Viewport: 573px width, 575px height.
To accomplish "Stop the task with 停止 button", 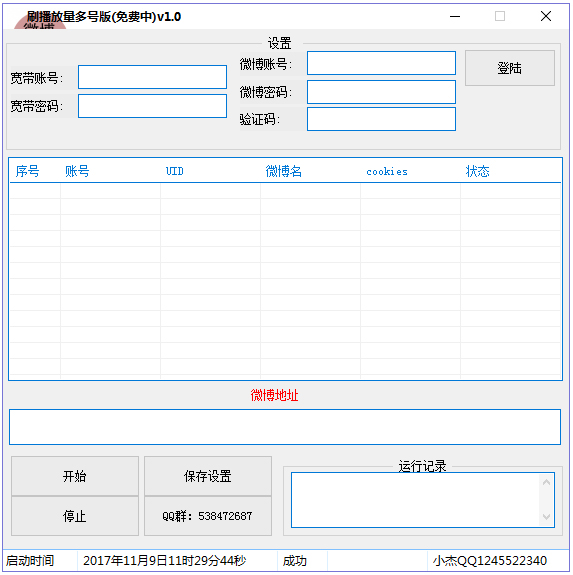I will tap(75, 516).
